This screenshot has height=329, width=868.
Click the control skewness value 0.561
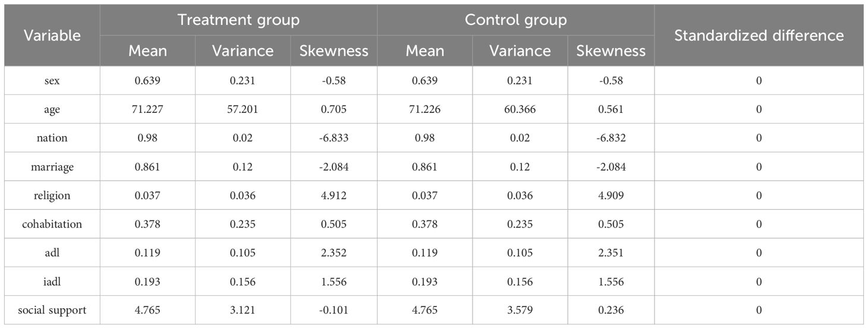coord(611,109)
